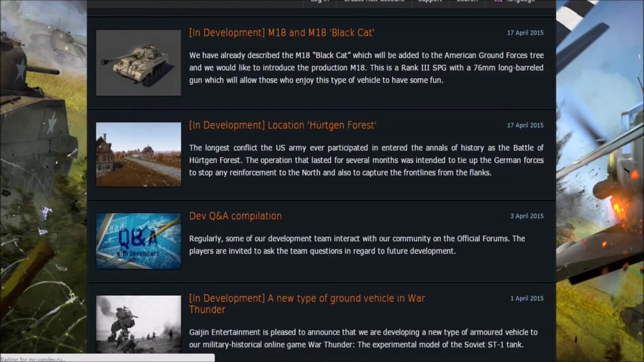Click the Battle of Hürtgen Forest summary paragraph

[366, 160]
